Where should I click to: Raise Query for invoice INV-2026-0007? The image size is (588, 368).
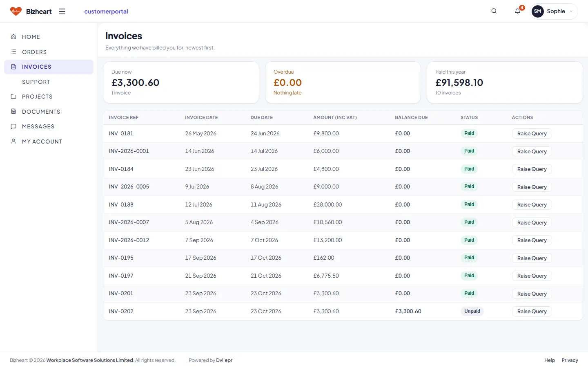coord(532,222)
